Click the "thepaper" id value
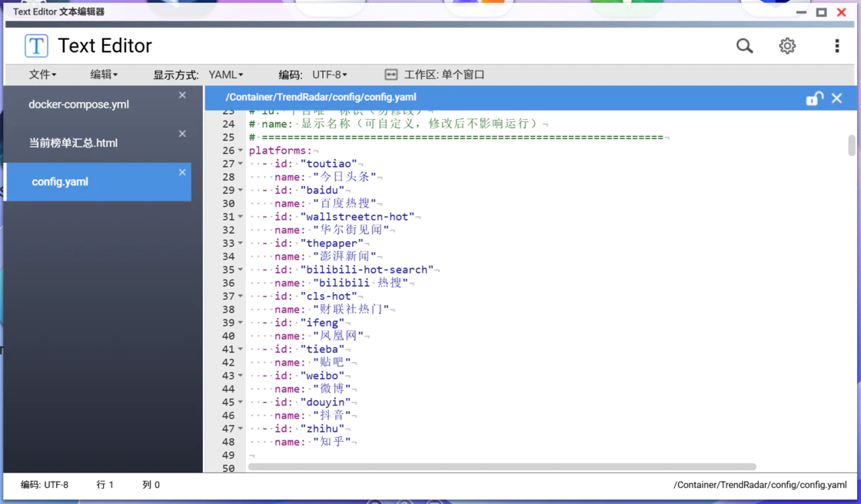Viewport: 861px width, 504px height. click(331, 244)
